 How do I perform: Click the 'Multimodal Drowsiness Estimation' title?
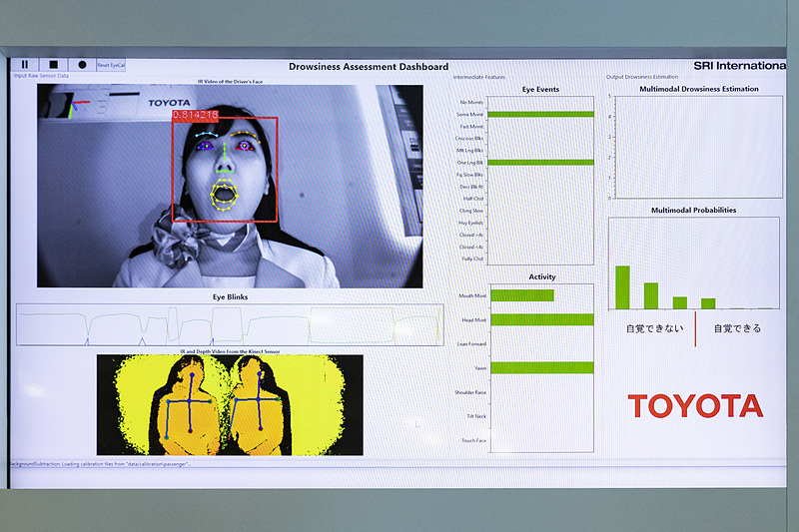pos(699,89)
